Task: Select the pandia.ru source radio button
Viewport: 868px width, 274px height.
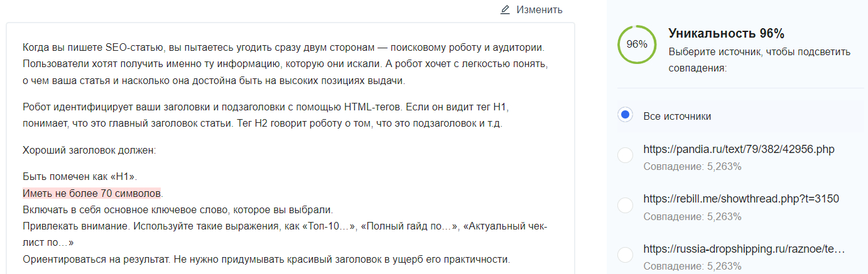Action: pyautogui.click(x=625, y=155)
